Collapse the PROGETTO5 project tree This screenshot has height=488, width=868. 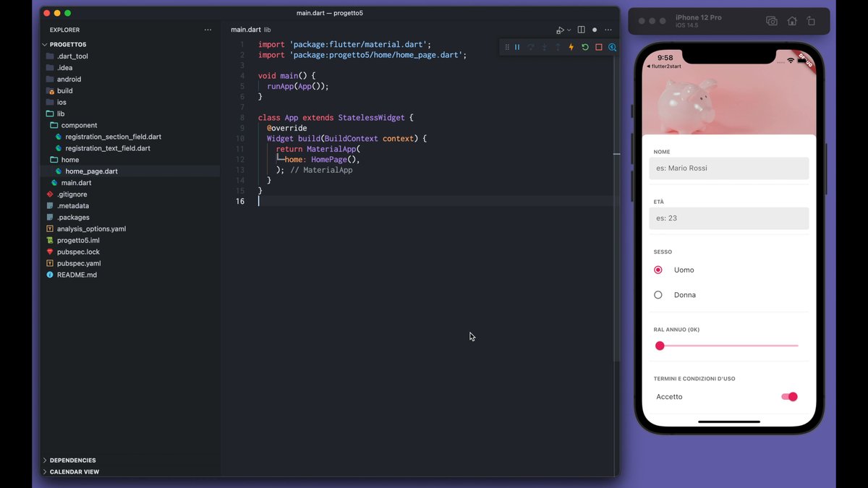45,45
